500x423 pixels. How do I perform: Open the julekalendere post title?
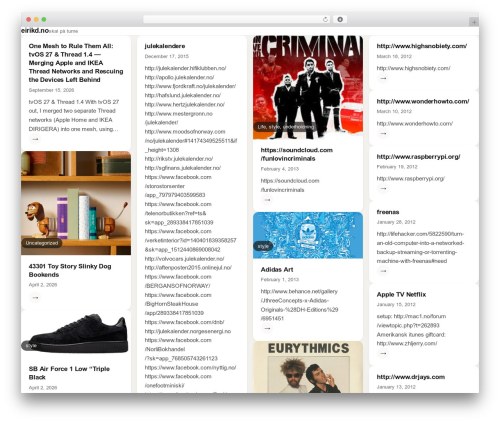(165, 46)
